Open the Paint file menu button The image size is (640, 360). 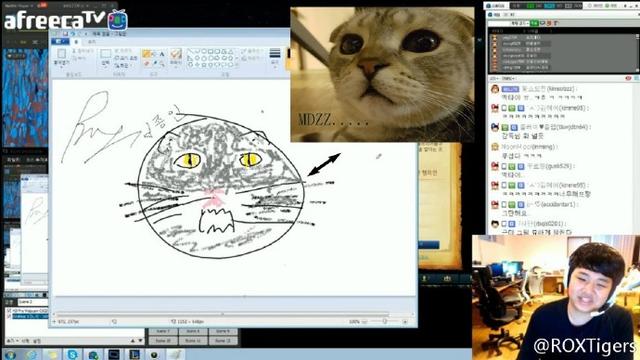[60, 42]
